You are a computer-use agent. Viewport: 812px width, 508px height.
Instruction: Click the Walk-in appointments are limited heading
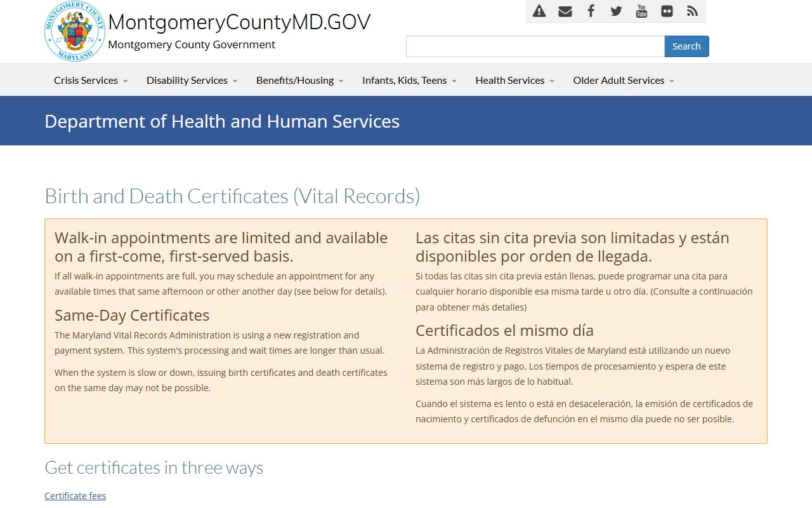coord(221,247)
